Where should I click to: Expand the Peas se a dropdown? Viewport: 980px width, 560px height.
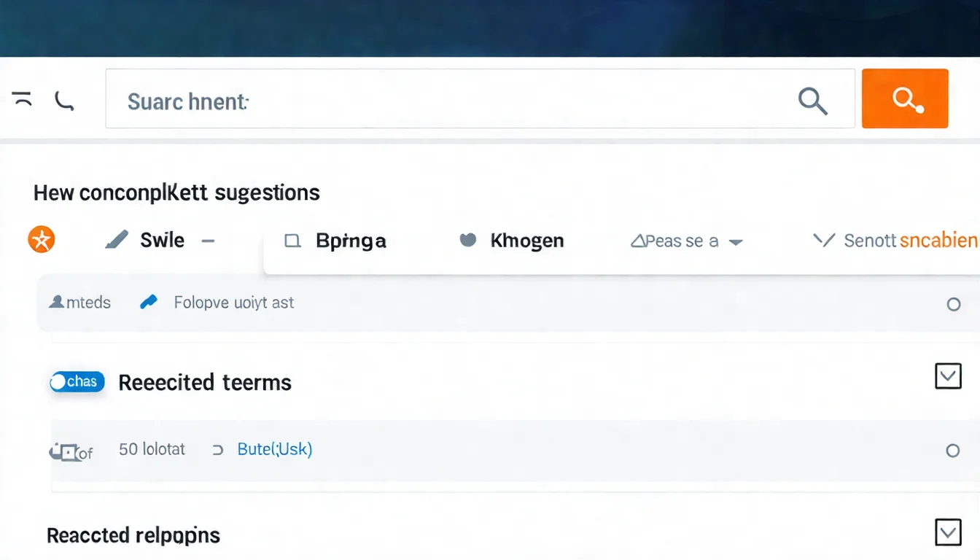point(736,242)
